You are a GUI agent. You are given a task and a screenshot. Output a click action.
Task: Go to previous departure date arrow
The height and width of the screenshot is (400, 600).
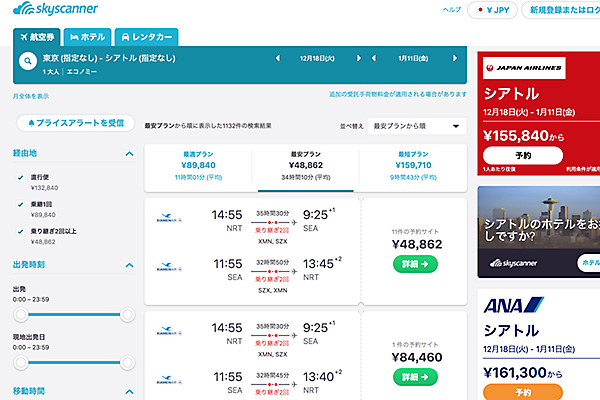click(278, 58)
